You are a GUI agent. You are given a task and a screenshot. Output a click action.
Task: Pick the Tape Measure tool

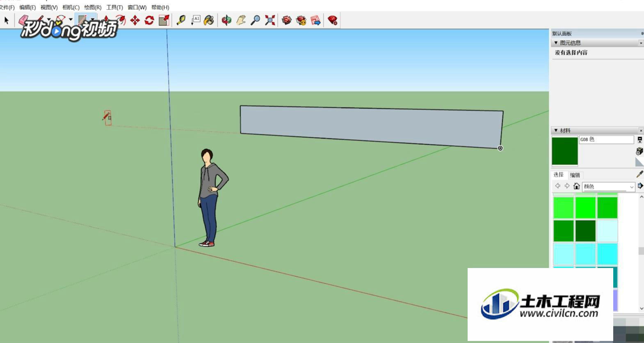pyautogui.click(x=181, y=20)
